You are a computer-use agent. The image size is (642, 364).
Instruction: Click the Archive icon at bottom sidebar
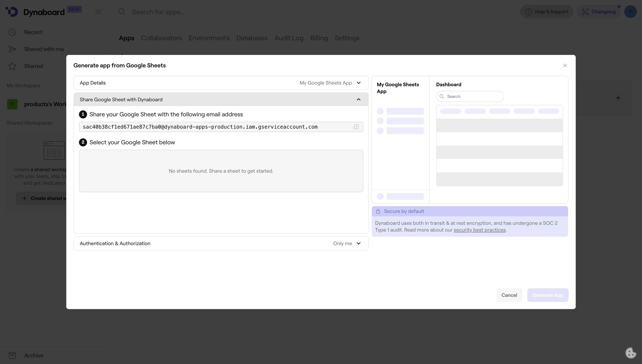[12, 355]
